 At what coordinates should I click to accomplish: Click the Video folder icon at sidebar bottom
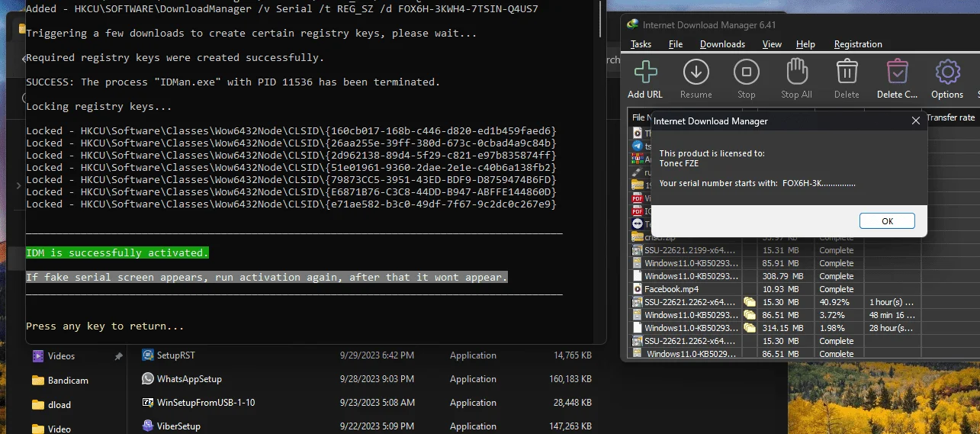tap(38, 428)
